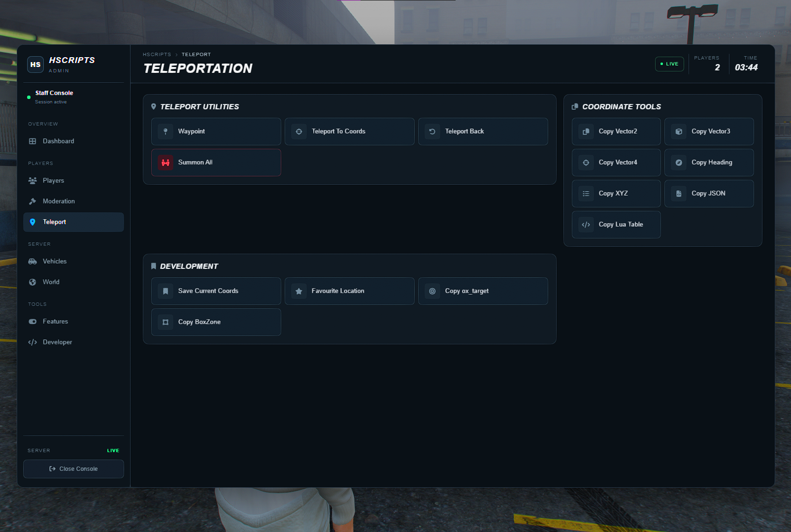Click the Copy Heading compass icon
The width and height of the screenshot is (791, 532).
[x=679, y=163]
